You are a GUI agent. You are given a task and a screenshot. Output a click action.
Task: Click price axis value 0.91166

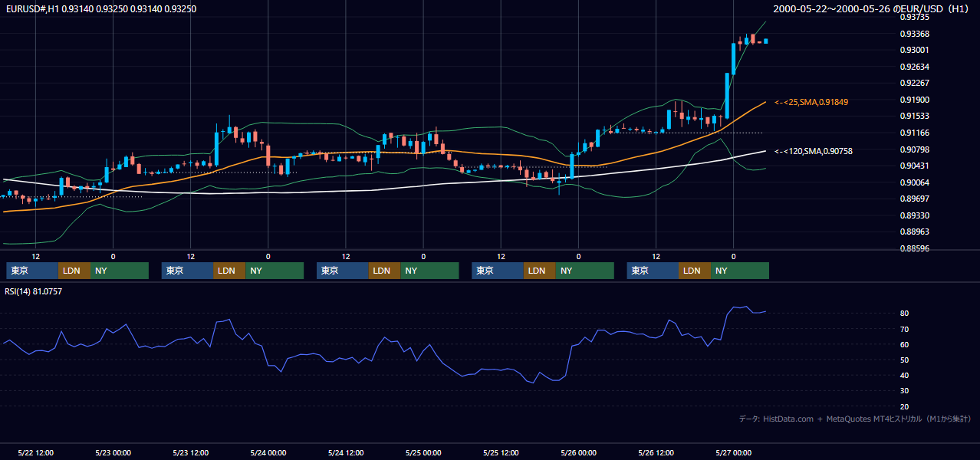coord(916,133)
